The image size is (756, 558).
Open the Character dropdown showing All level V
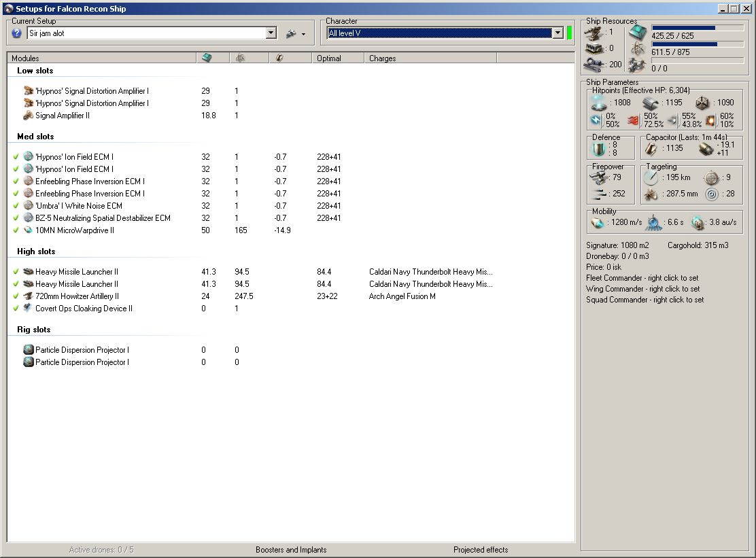(558, 33)
